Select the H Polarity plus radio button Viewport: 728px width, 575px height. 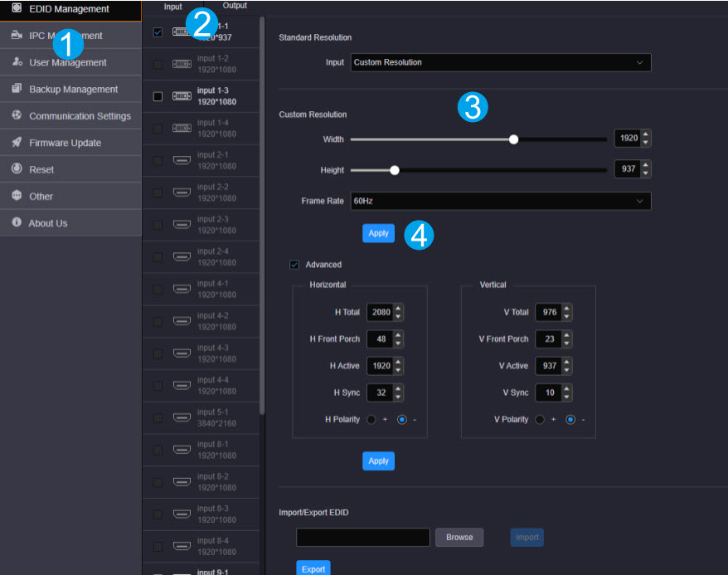tap(372, 420)
